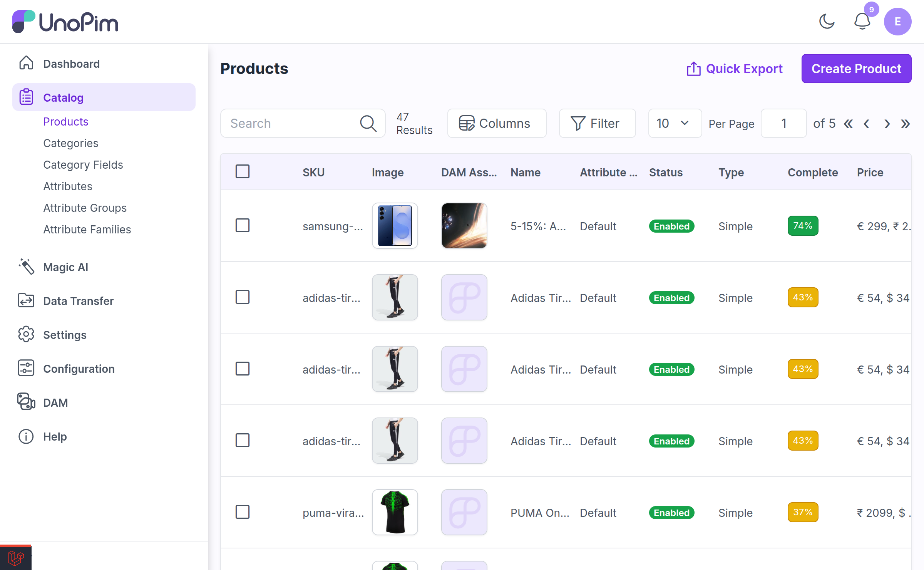Go to last page double-arrow
The image size is (924, 570).
pos(905,124)
